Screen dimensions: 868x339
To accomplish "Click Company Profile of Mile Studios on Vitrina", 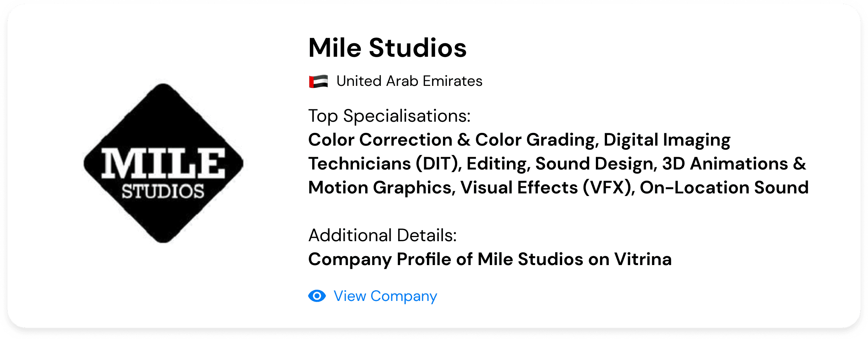I will pos(490,259).
